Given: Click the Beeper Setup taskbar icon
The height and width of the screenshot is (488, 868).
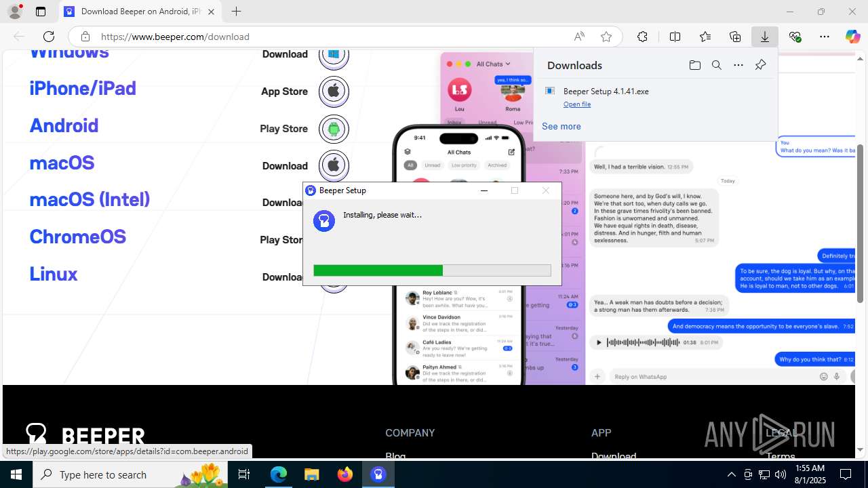Looking at the screenshot, I should (x=378, y=474).
